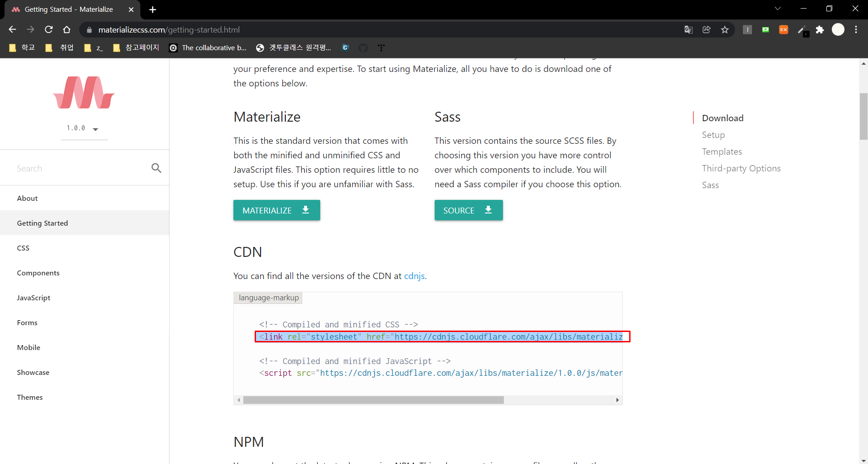This screenshot has width=868, height=464.
Task: Jump to Third-party Options section
Action: (x=741, y=168)
